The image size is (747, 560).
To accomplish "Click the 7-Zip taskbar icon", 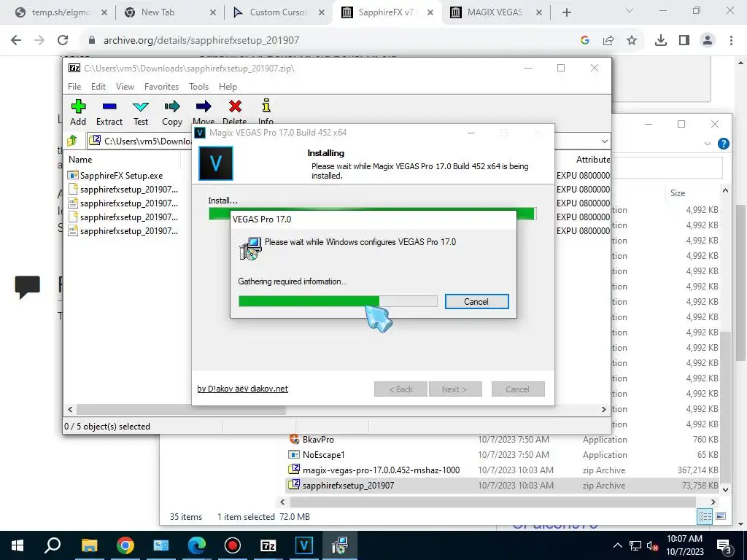I will 268,545.
